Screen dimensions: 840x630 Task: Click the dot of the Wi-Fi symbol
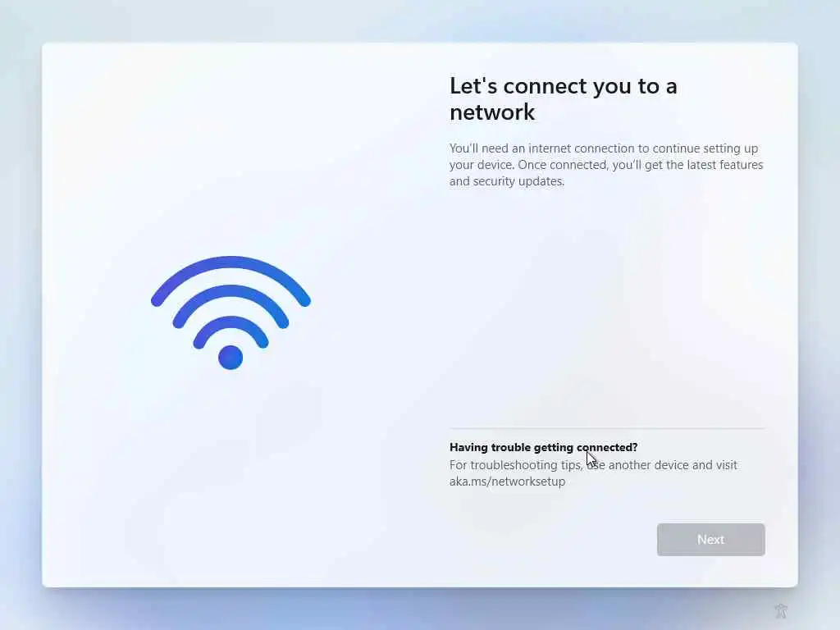tap(231, 358)
